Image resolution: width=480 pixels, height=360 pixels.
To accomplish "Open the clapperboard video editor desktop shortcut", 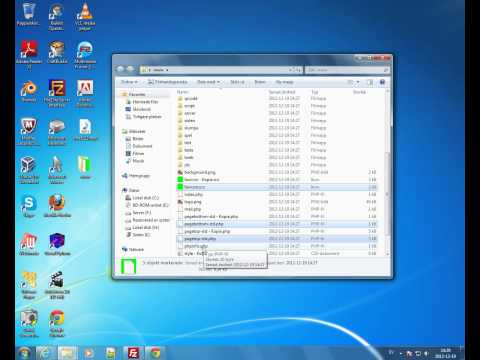I will [x=57, y=285].
